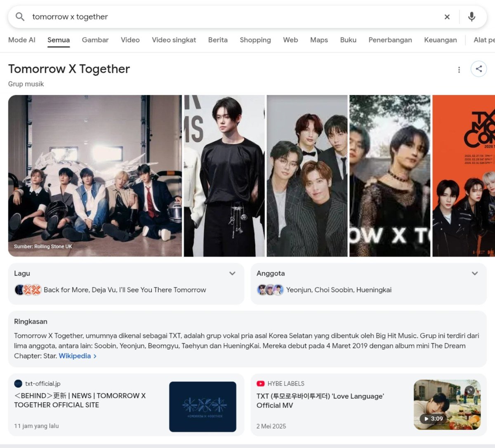Image resolution: width=495 pixels, height=448 pixels.
Task: Click the song thumbnails icon in Lagu card
Action: click(28, 290)
